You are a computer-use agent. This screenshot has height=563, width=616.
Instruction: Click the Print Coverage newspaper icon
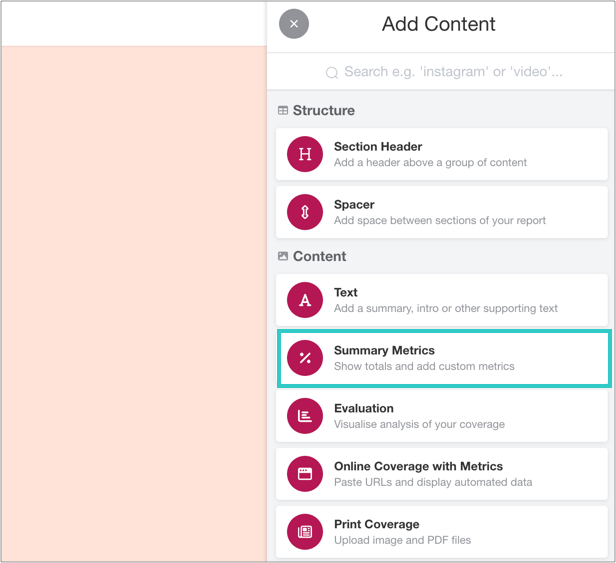[x=305, y=532]
